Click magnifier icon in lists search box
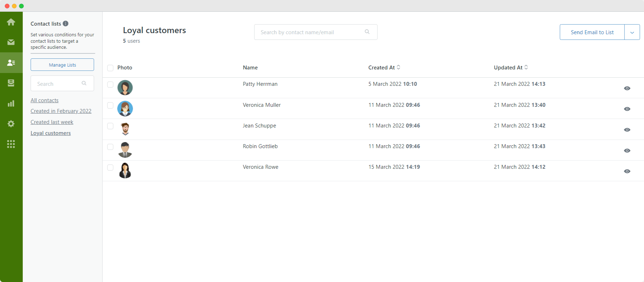Image resolution: width=644 pixels, height=282 pixels. 84,83
